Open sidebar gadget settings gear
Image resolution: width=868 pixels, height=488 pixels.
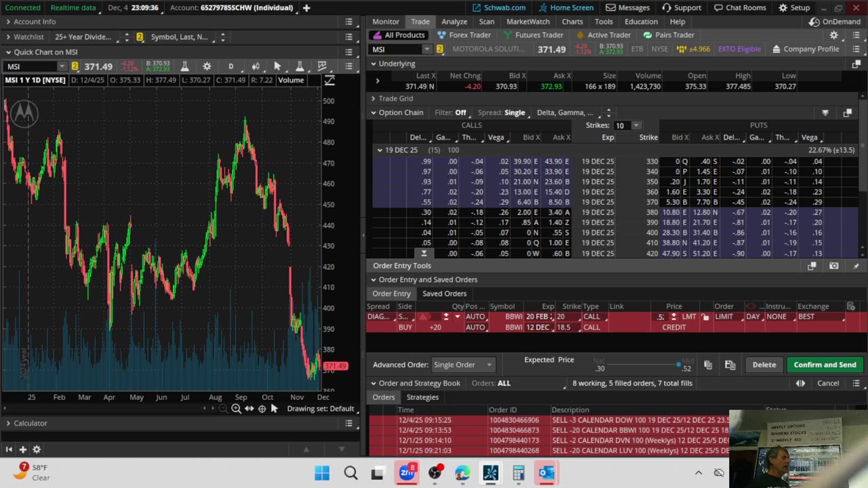click(x=37, y=449)
